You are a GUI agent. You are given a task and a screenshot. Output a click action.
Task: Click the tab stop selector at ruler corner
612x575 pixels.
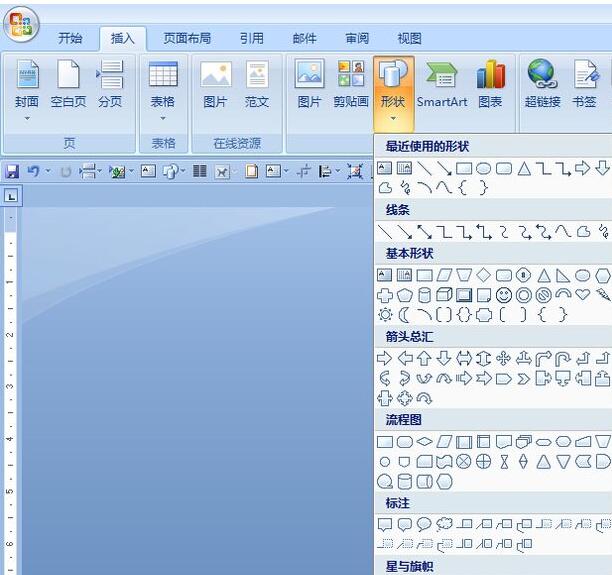(12, 196)
